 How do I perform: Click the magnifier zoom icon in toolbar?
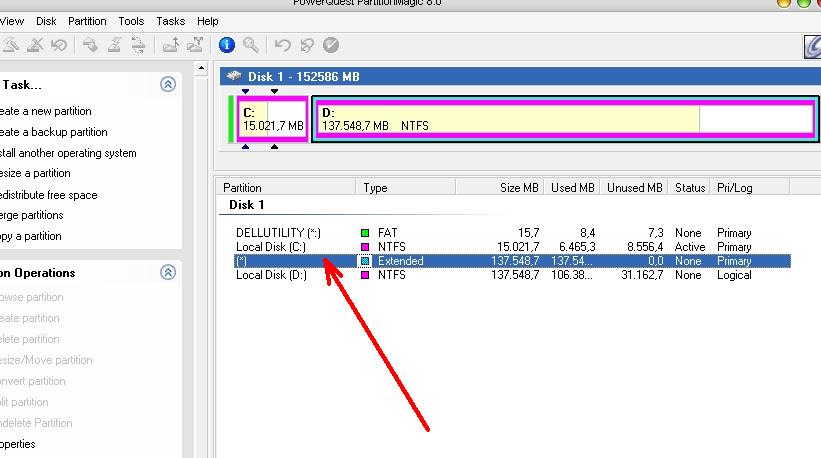click(x=251, y=45)
